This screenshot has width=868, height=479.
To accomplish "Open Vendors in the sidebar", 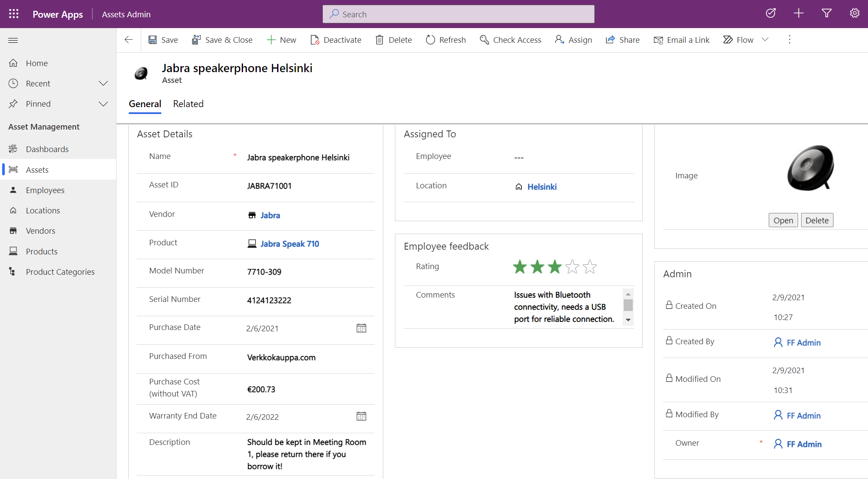I will click(41, 231).
